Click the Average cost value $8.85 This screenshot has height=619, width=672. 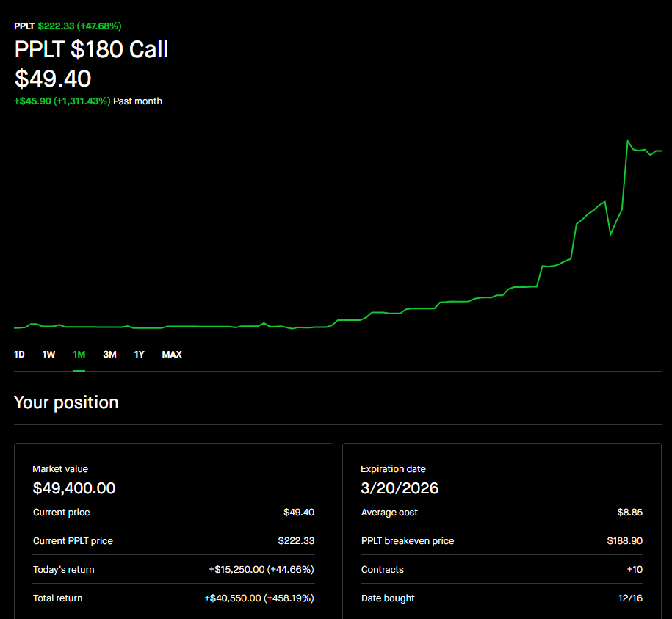pos(630,513)
